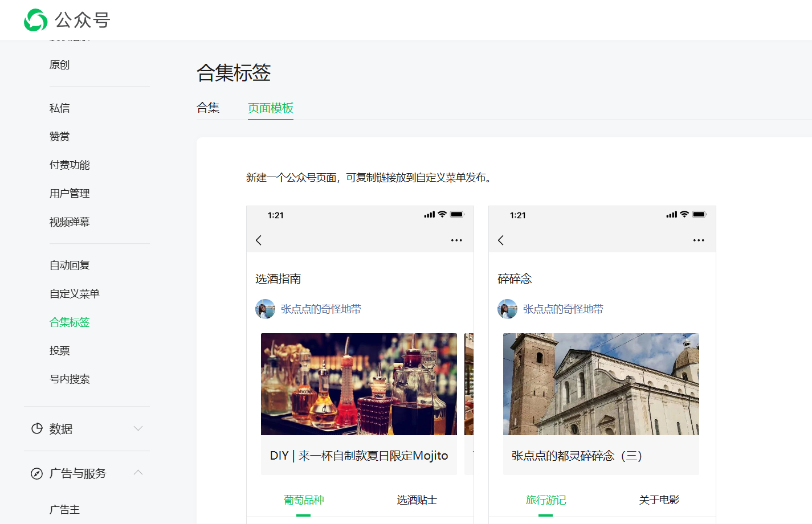The width and height of the screenshot is (812, 524).
Task: Click the 合集标签 page heading
Action: 234,73
